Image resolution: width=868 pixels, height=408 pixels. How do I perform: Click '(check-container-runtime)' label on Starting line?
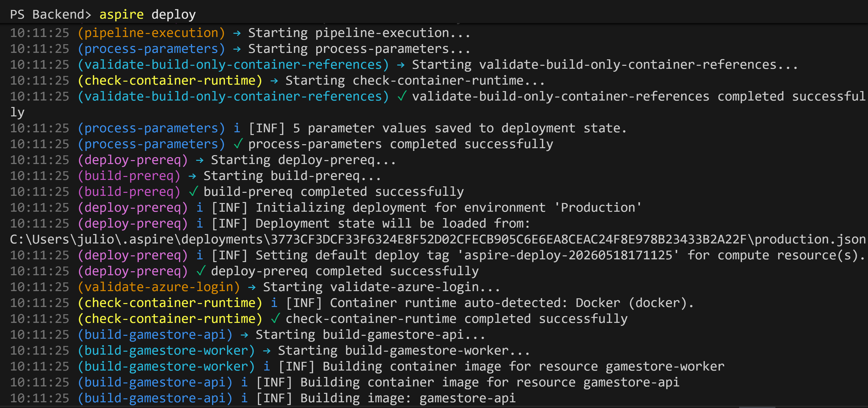click(x=170, y=80)
